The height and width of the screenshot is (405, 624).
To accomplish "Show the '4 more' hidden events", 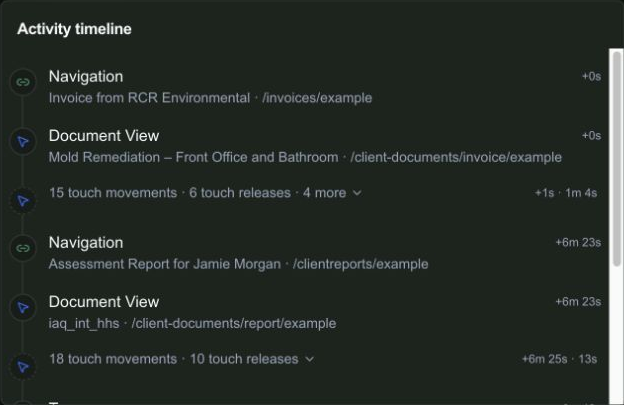I will pos(324,193).
